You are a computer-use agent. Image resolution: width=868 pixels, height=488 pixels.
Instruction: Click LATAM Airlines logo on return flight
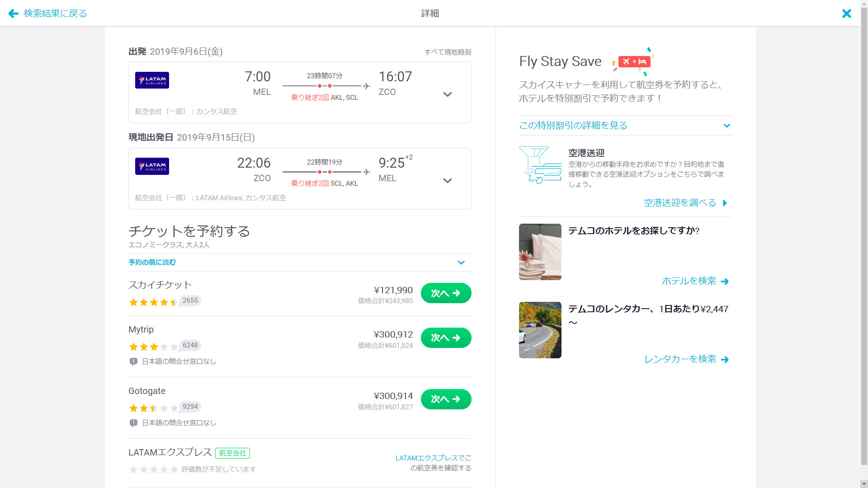(152, 166)
